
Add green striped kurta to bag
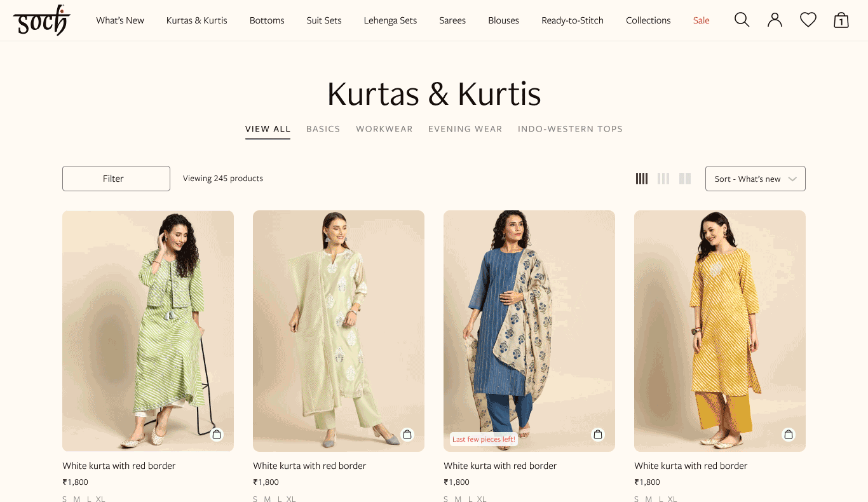[x=217, y=435]
